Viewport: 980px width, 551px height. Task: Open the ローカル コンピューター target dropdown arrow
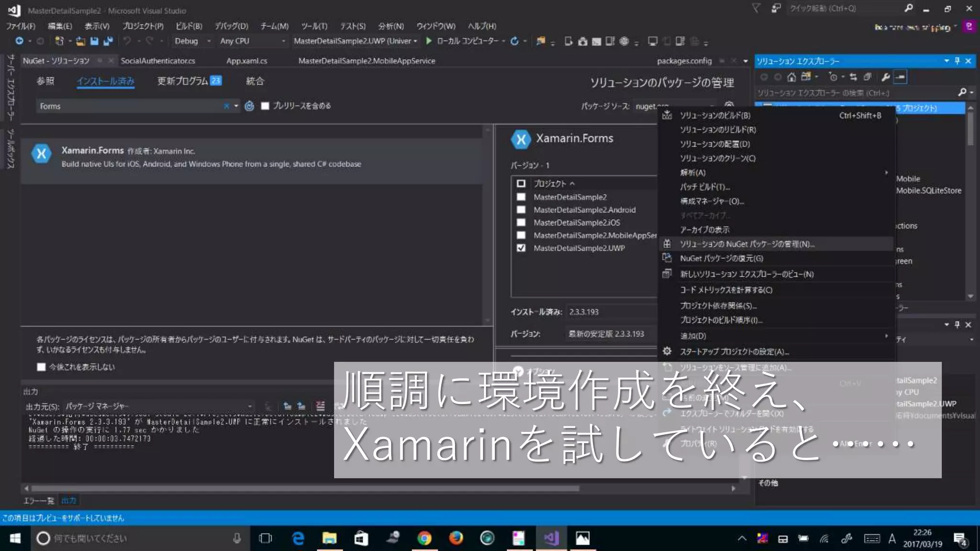[x=503, y=41]
